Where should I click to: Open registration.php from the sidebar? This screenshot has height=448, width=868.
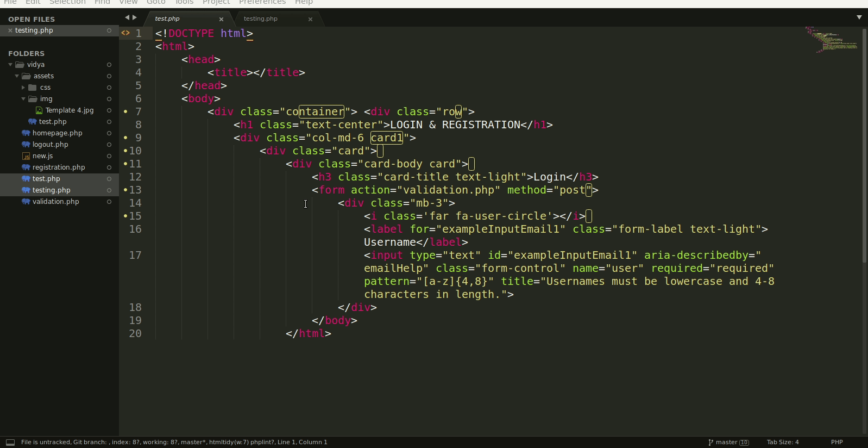pos(59,167)
